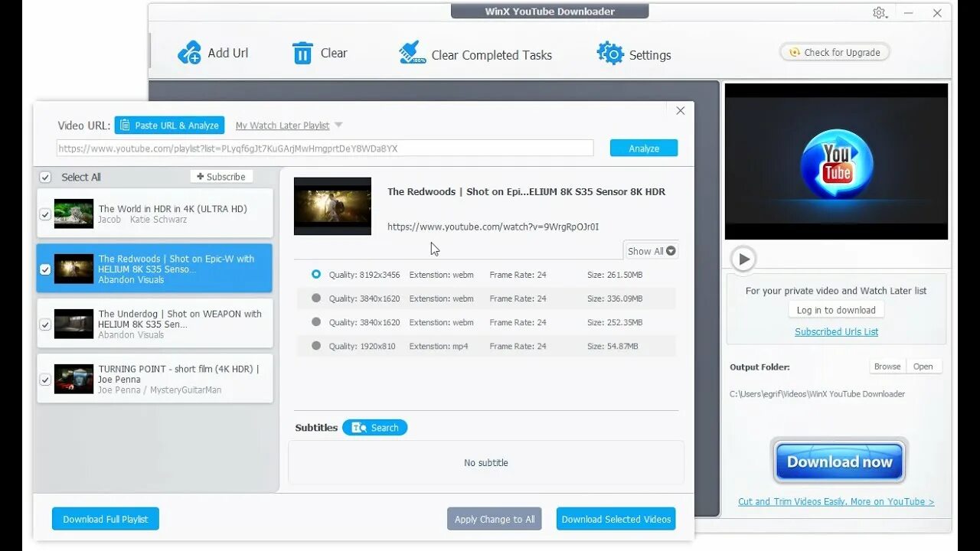
Task: Click the 'Abandon Visuals' text under The Underdog
Action: [x=131, y=335]
